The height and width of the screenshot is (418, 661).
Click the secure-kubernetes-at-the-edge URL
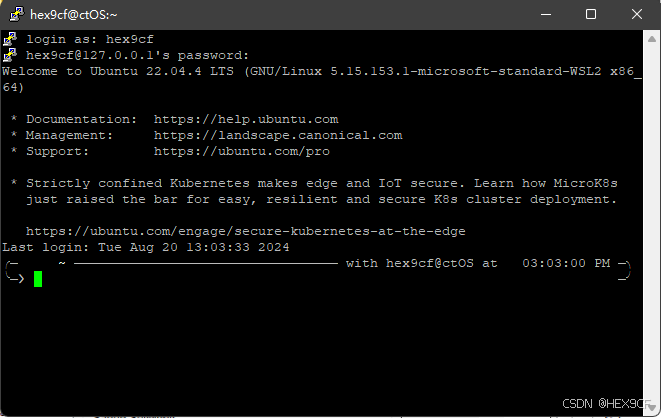(x=246, y=231)
